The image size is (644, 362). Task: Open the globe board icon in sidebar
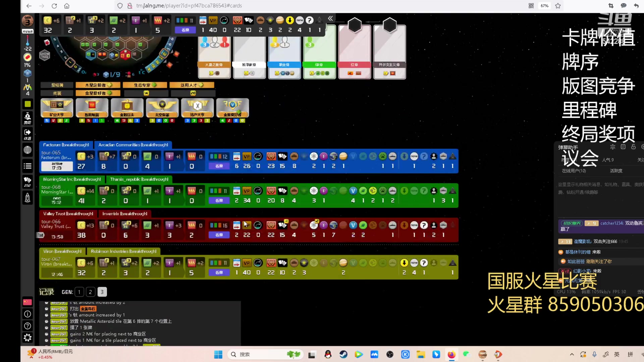pyautogui.click(x=28, y=150)
